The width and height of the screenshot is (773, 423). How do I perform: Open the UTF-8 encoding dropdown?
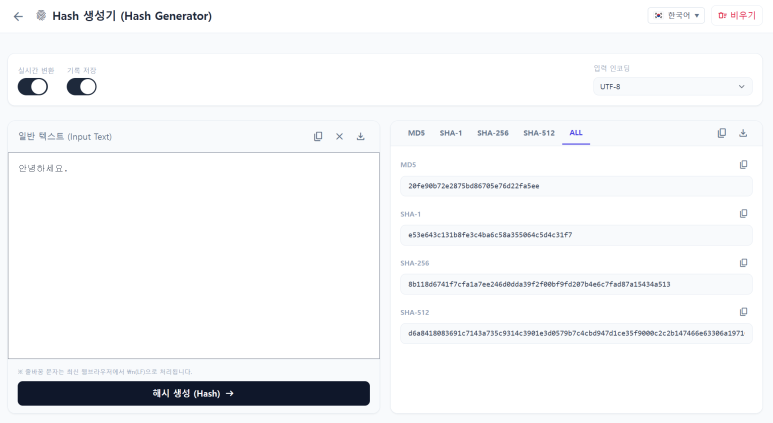(x=672, y=87)
